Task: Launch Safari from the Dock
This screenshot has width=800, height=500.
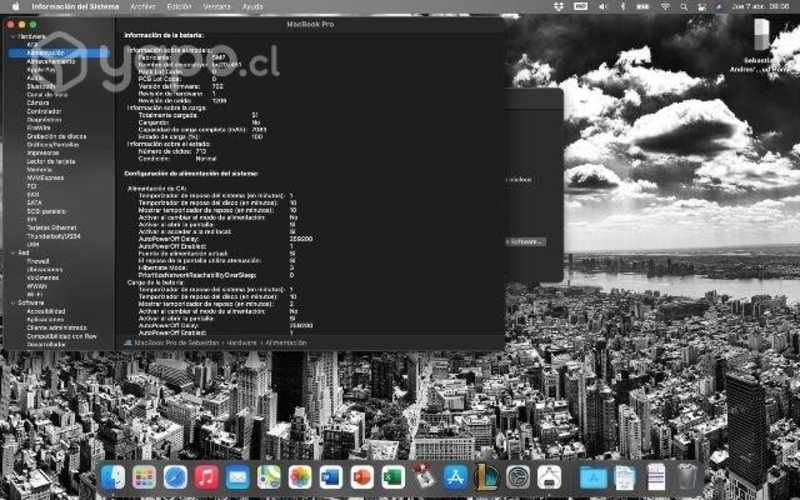Action: [x=176, y=478]
